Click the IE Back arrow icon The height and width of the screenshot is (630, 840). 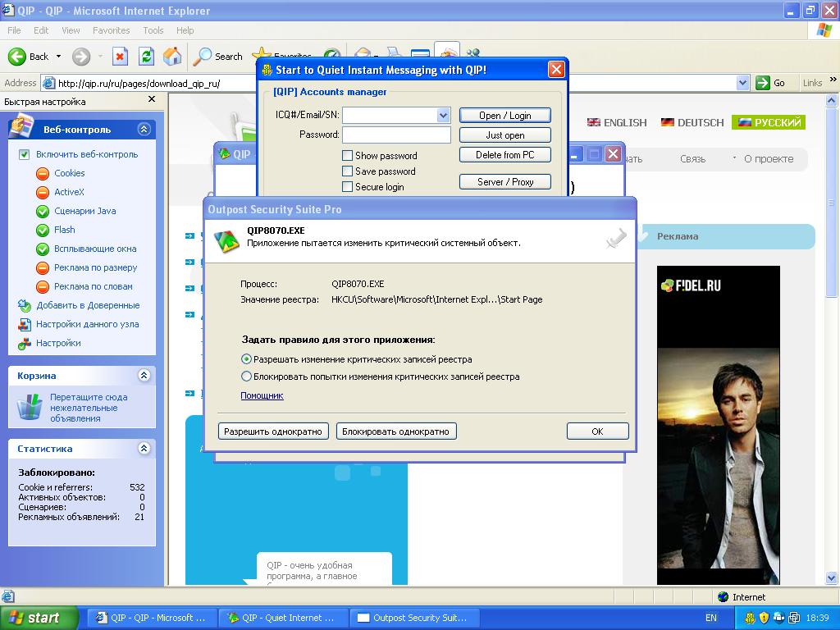(16, 57)
